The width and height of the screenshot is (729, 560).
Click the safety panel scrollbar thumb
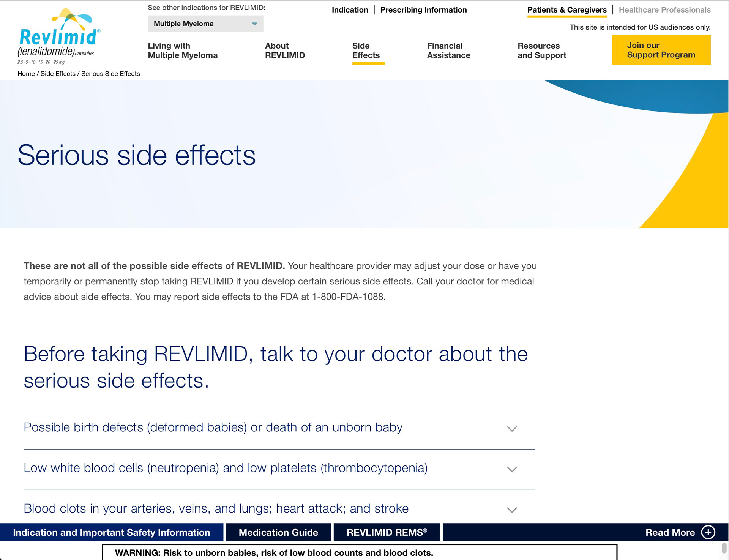point(724,548)
